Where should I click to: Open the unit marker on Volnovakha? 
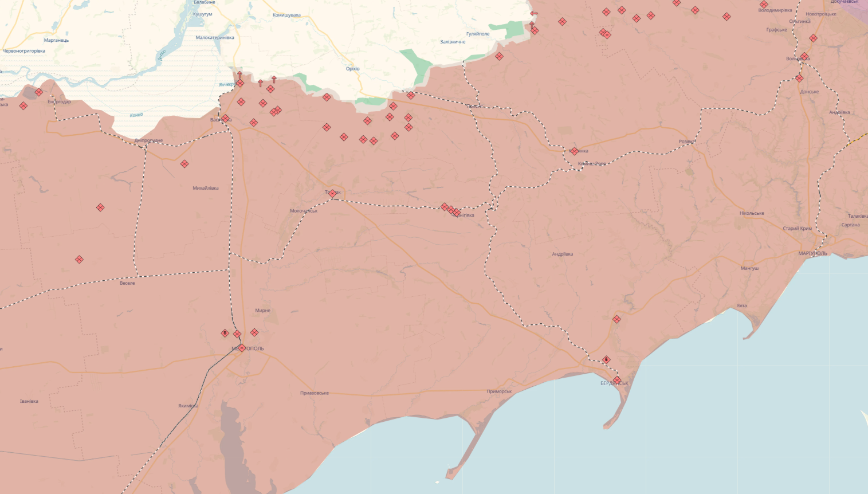click(804, 57)
